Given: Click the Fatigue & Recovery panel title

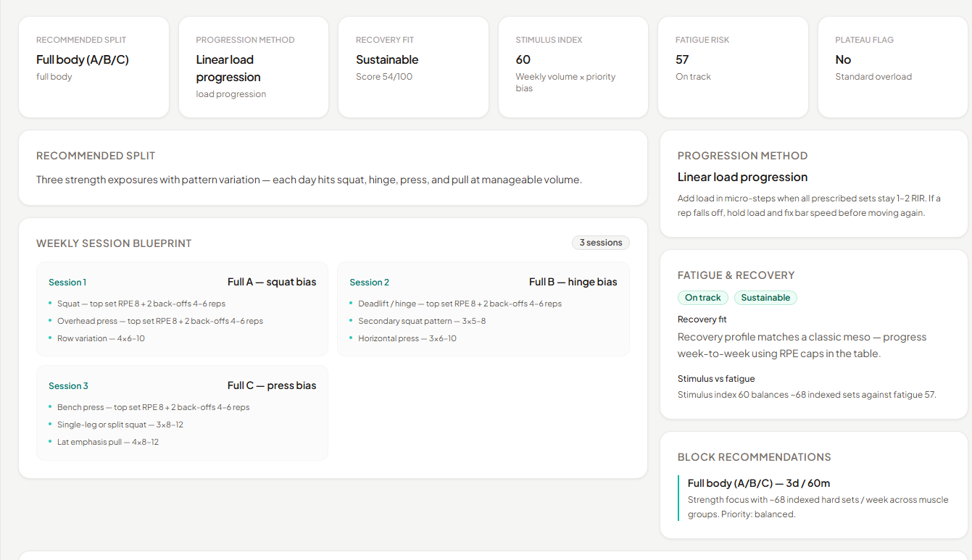Looking at the screenshot, I should [x=736, y=275].
